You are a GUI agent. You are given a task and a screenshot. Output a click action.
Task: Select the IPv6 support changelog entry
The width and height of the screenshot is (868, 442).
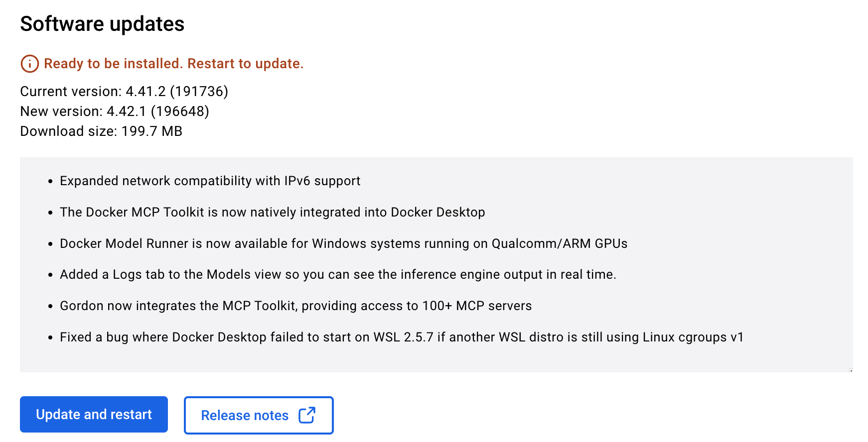210,181
